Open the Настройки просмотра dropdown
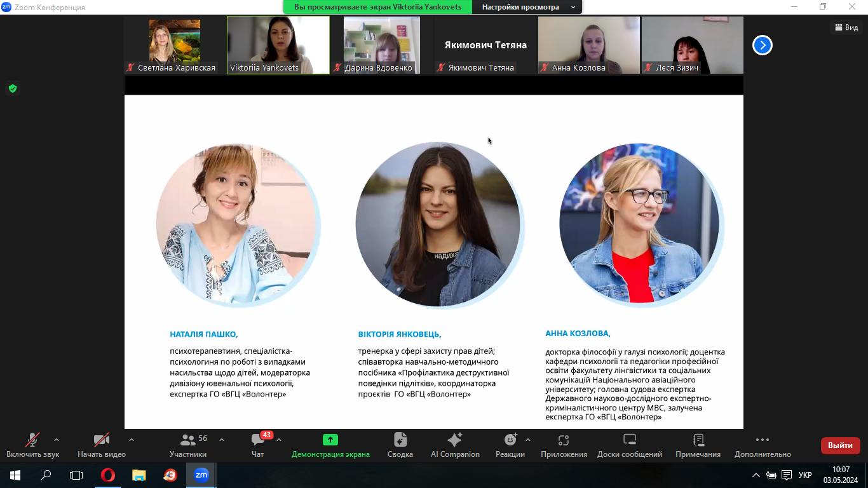 tap(527, 7)
